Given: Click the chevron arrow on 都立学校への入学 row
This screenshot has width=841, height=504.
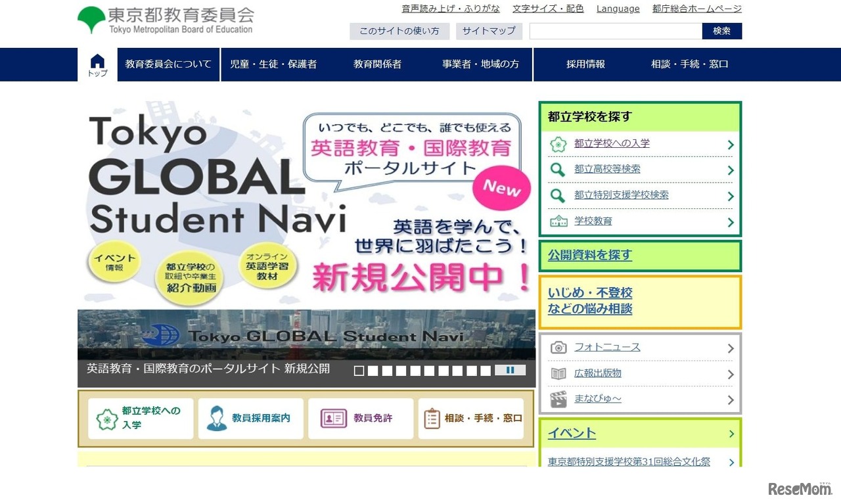Looking at the screenshot, I should click(731, 145).
